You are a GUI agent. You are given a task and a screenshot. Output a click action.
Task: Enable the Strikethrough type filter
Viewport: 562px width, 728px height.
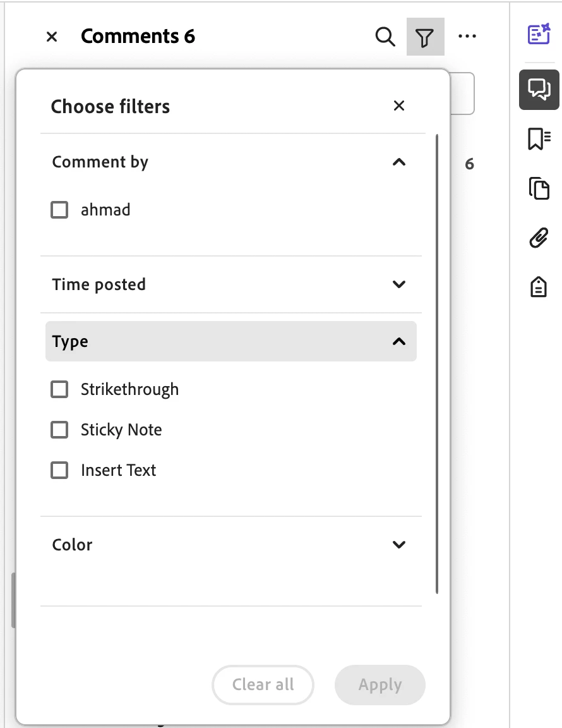pos(59,389)
